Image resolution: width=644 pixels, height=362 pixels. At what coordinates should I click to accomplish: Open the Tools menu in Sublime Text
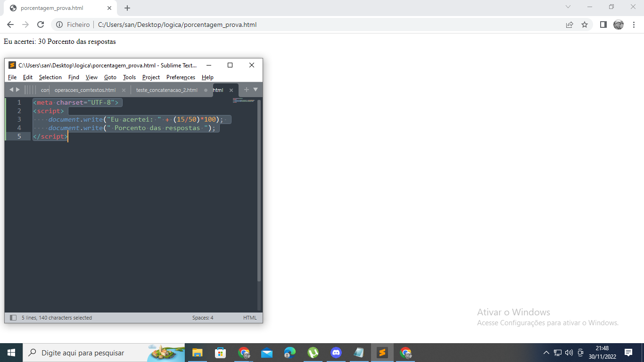[x=129, y=77]
